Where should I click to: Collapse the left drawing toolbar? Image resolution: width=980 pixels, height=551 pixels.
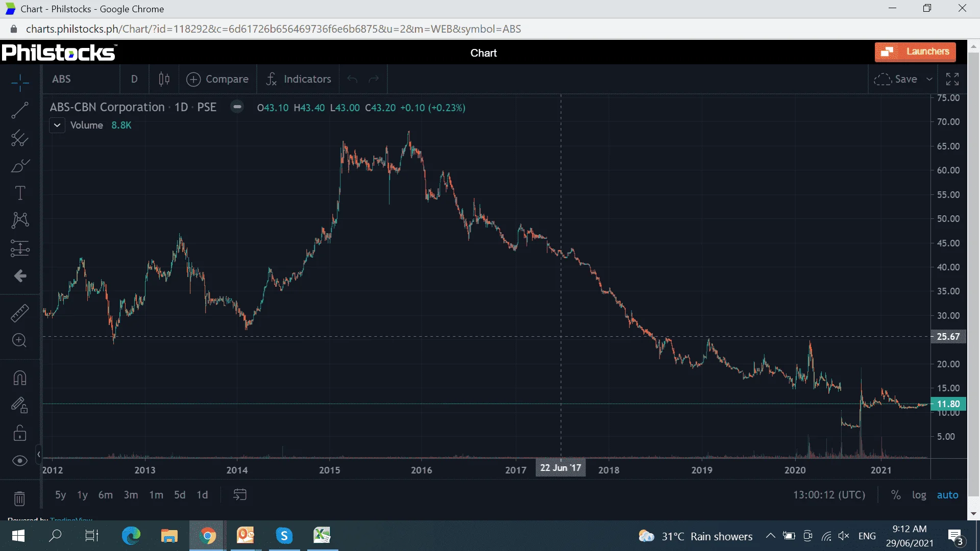coord(39,454)
